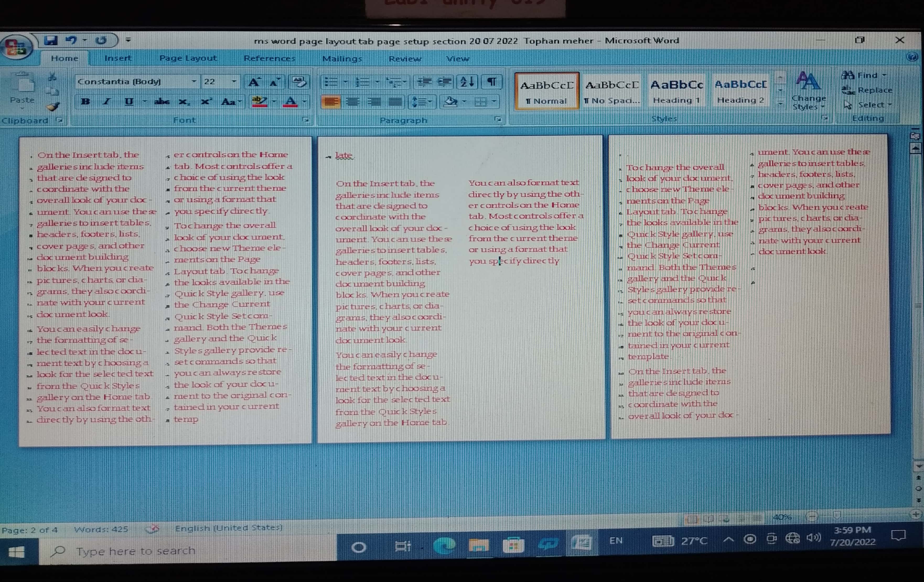Toggle Italic formatting

[107, 102]
